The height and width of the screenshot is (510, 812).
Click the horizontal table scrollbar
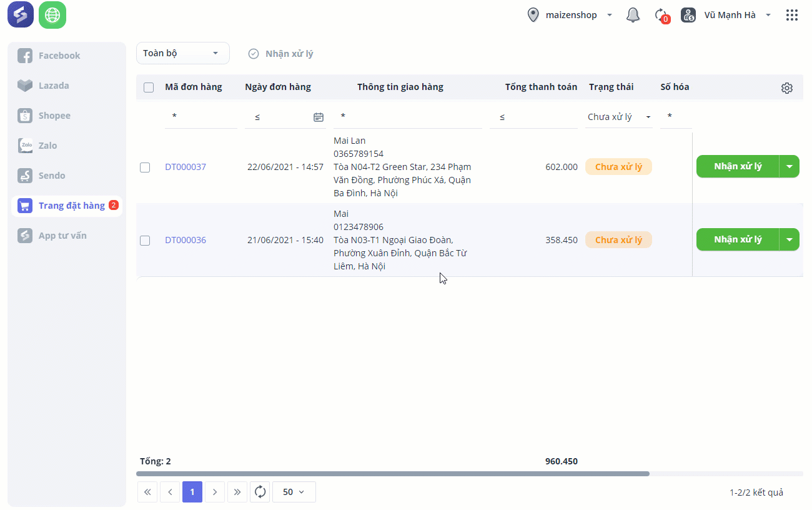(392, 474)
